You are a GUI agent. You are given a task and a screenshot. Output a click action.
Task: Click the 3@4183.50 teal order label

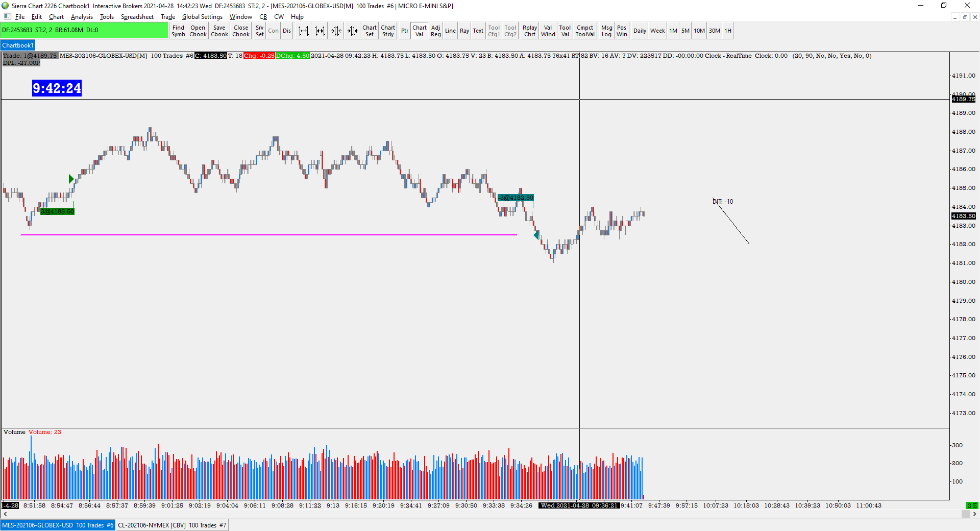pyautogui.click(x=516, y=198)
